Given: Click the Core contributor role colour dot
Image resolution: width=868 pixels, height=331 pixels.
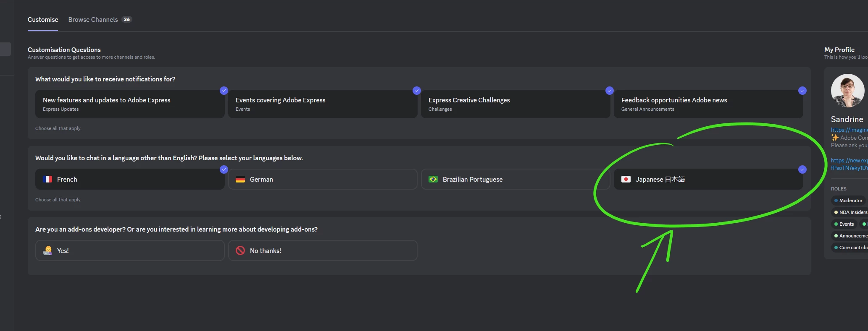Looking at the screenshot, I should tap(836, 248).
